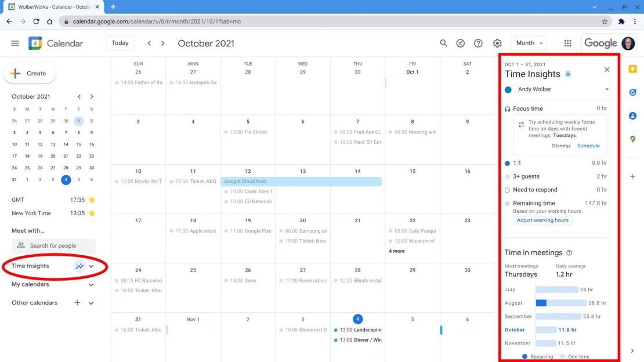
Task: Close the Time Insights panel
Action: click(607, 70)
